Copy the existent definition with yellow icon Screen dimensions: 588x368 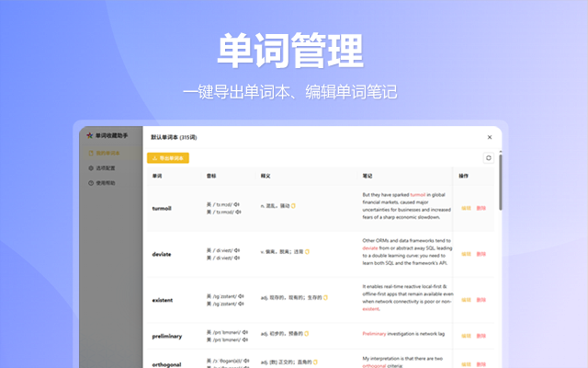coord(325,297)
